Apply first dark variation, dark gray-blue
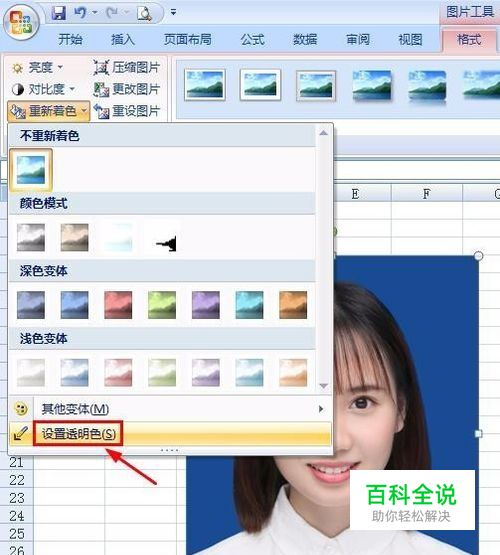Image resolution: width=500 pixels, height=555 pixels. [x=31, y=305]
